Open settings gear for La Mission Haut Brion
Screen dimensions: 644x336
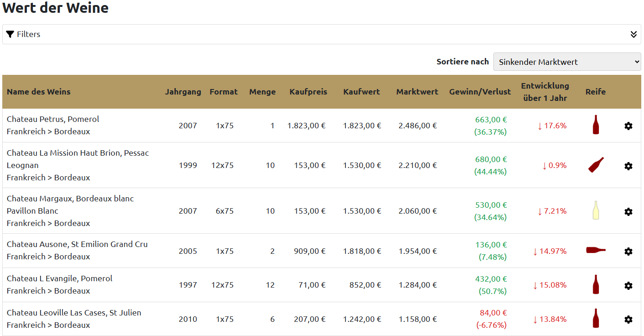click(628, 166)
